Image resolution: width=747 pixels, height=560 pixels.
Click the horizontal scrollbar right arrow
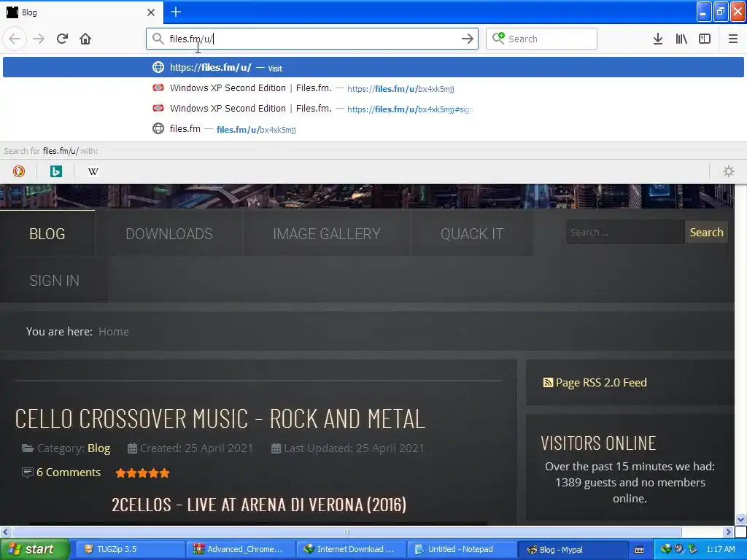pyautogui.click(x=729, y=532)
